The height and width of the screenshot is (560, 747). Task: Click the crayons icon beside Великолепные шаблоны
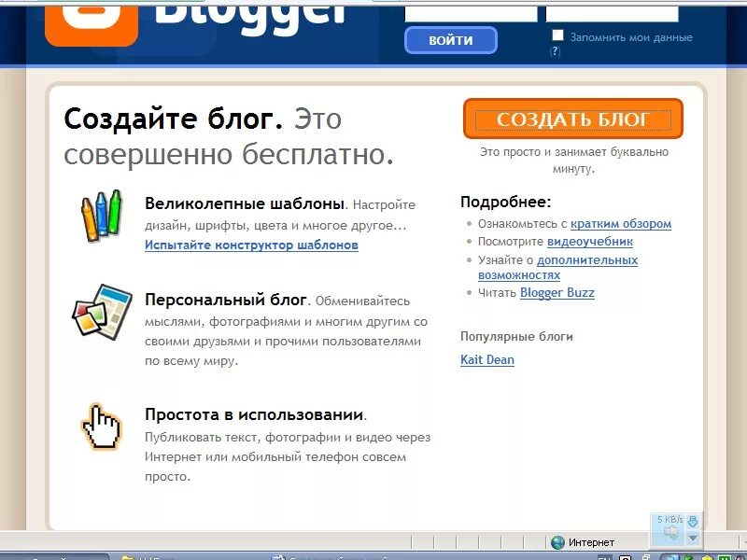[102, 216]
